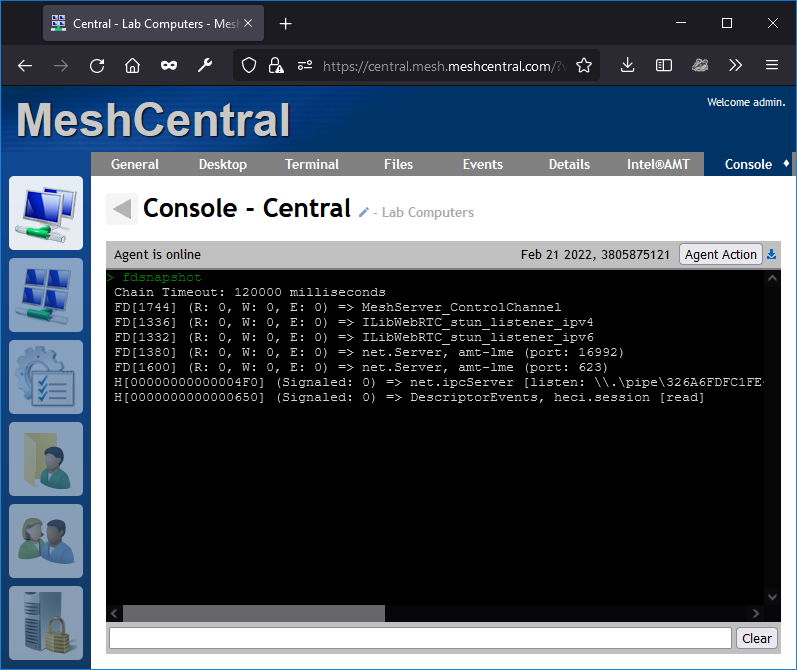Click the padlock site security icon
797x670 pixels.
point(276,66)
